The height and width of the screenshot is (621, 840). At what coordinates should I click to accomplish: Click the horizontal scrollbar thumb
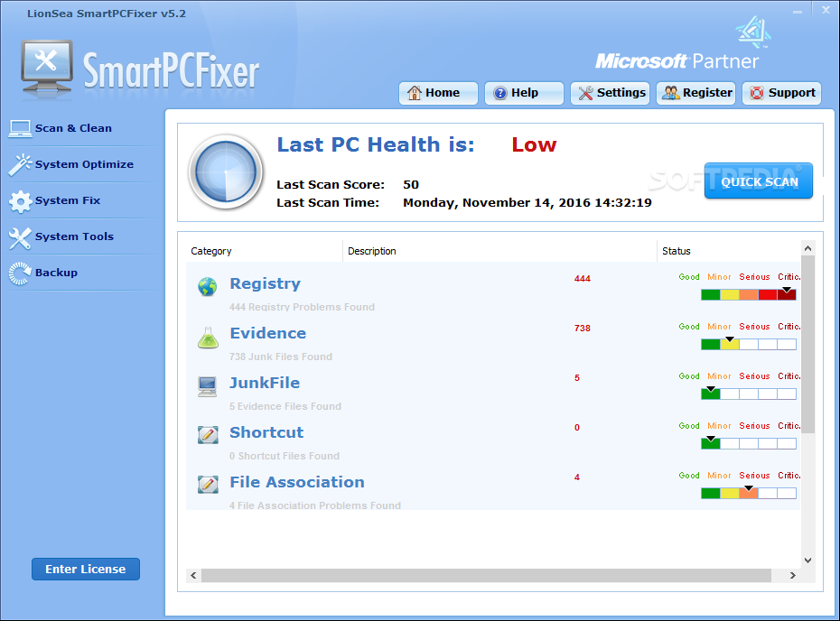[486, 576]
